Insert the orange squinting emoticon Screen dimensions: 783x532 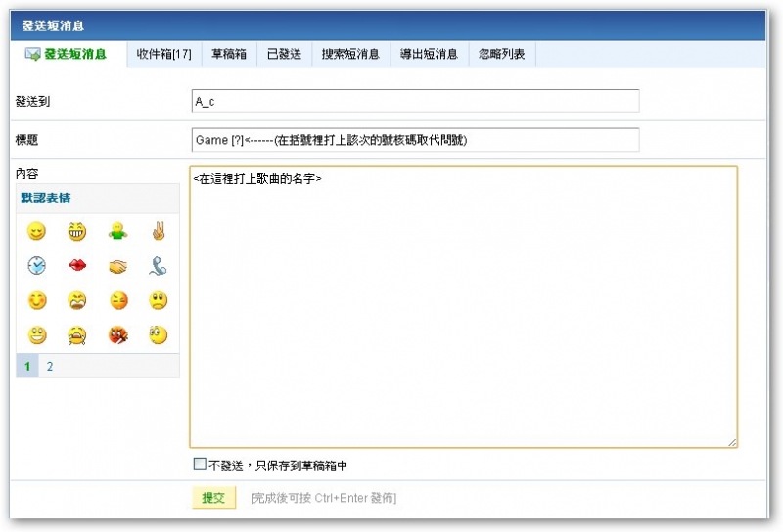click(x=118, y=300)
